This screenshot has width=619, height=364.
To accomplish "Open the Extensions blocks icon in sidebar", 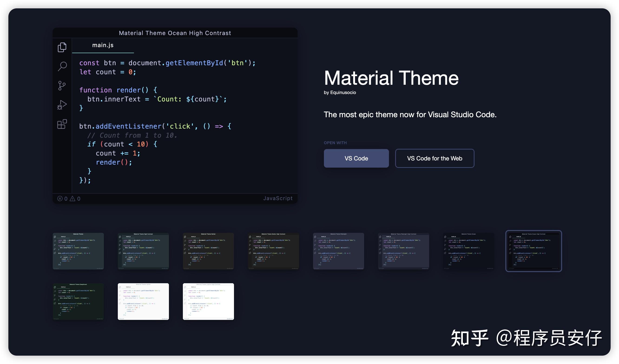I will point(62,124).
